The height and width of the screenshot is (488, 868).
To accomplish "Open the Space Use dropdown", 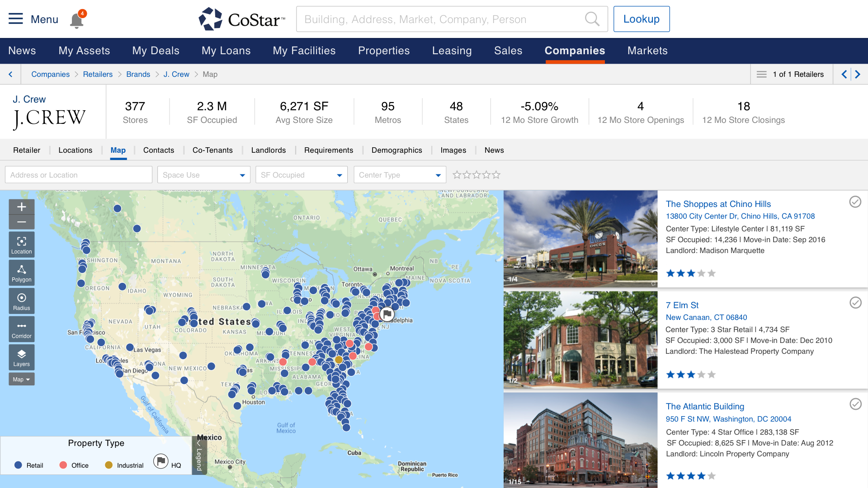I will [x=203, y=175].
